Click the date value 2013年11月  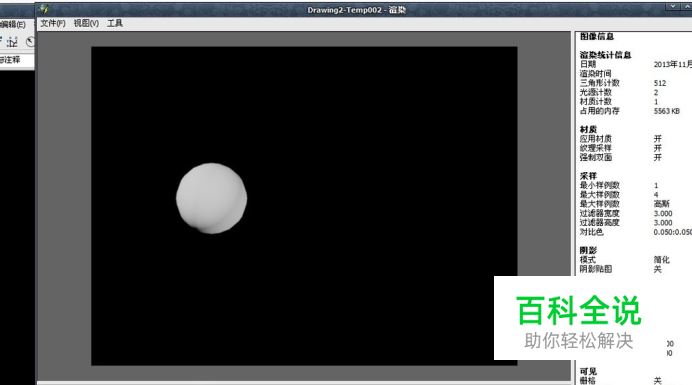tap(673, 64)
